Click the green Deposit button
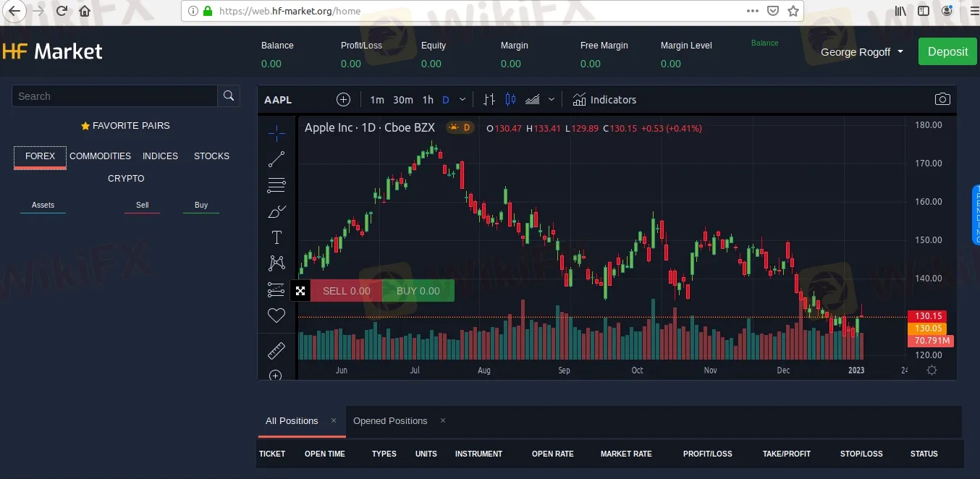Screen dimensions: 980x479 [947, 52]
